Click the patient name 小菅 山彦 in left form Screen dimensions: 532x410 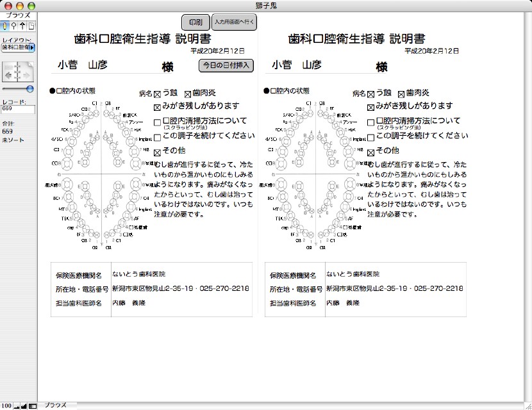(x=83, y=65)
